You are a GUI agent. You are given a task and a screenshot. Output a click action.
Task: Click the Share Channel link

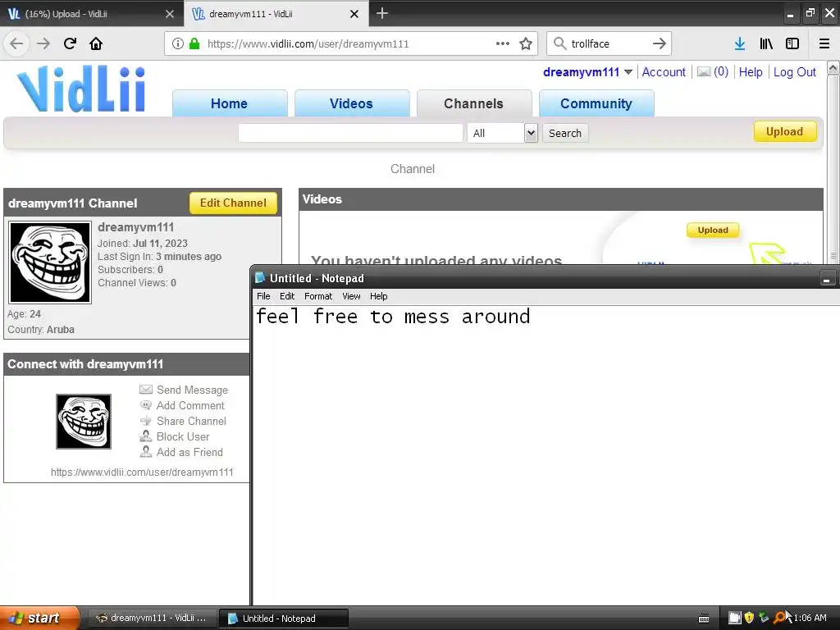click(191, 421)
